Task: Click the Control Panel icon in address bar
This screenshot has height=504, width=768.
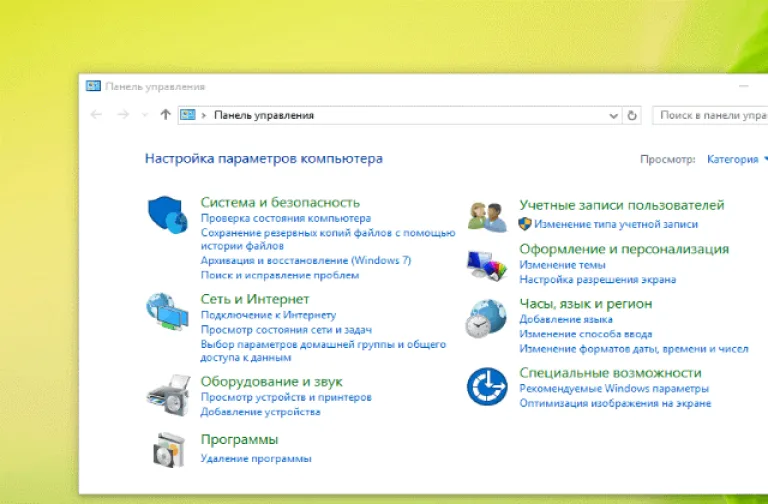Action: (188, 115)
